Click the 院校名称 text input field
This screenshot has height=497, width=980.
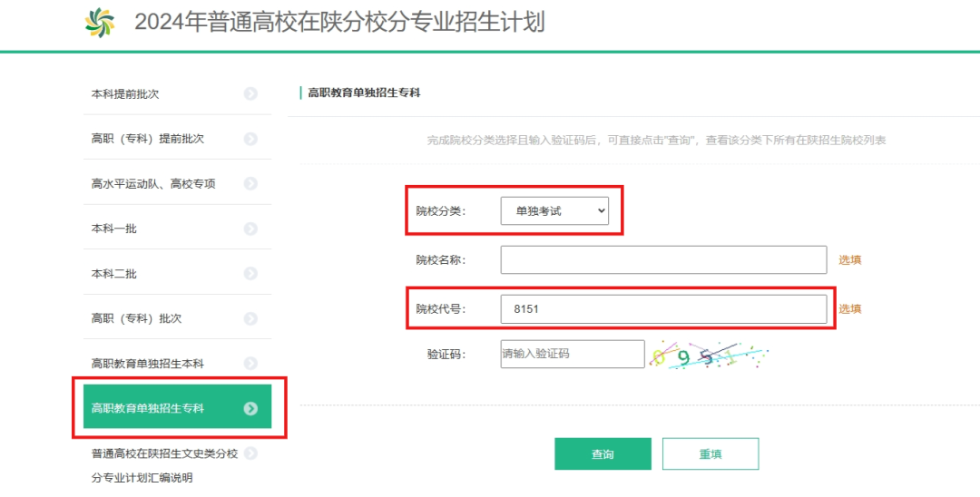(x=663, y=259)
